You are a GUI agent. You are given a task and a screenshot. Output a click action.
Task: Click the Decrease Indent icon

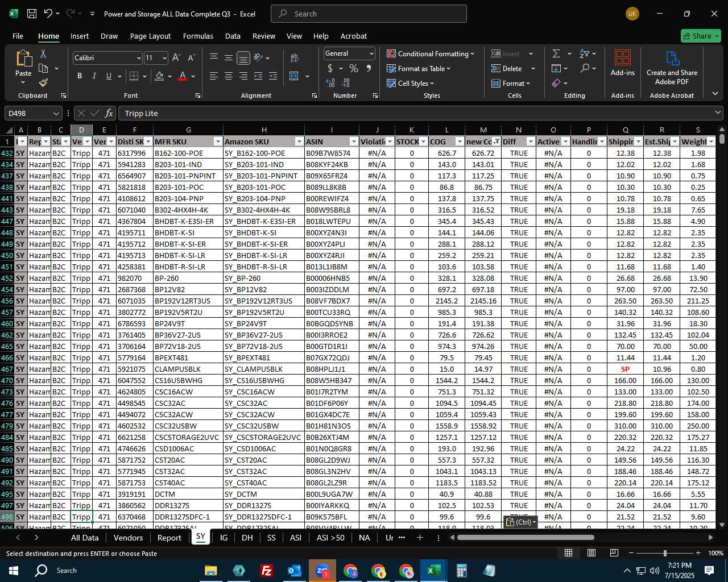[258, 76]
